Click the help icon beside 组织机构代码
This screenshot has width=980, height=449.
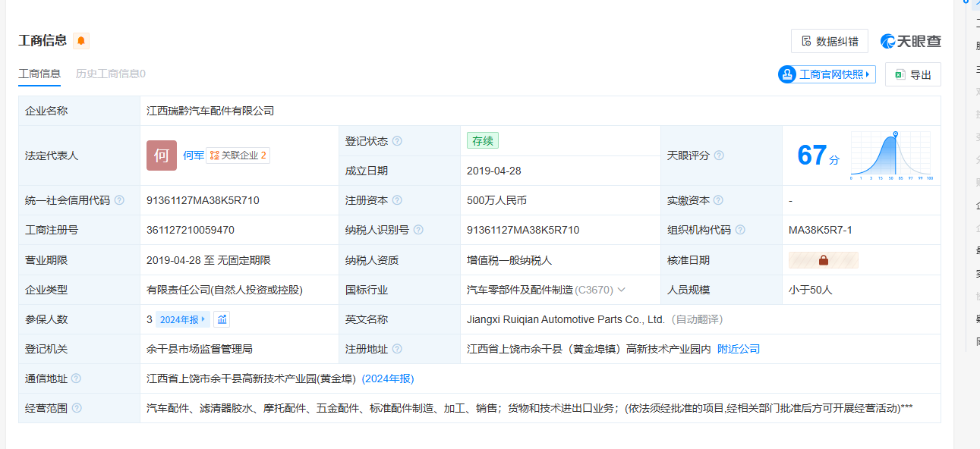point(740,230)
